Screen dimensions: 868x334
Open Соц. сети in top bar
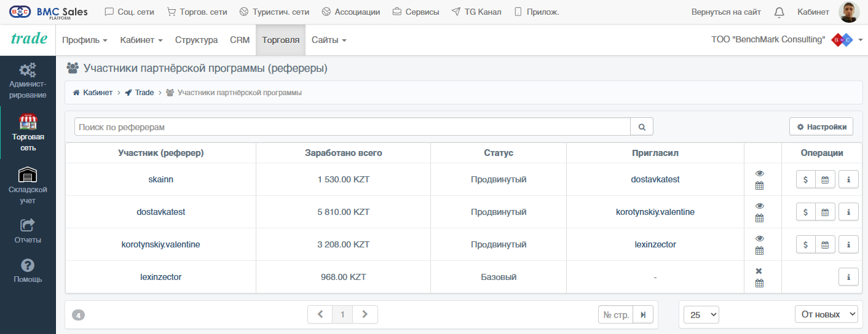pos(130,12)
